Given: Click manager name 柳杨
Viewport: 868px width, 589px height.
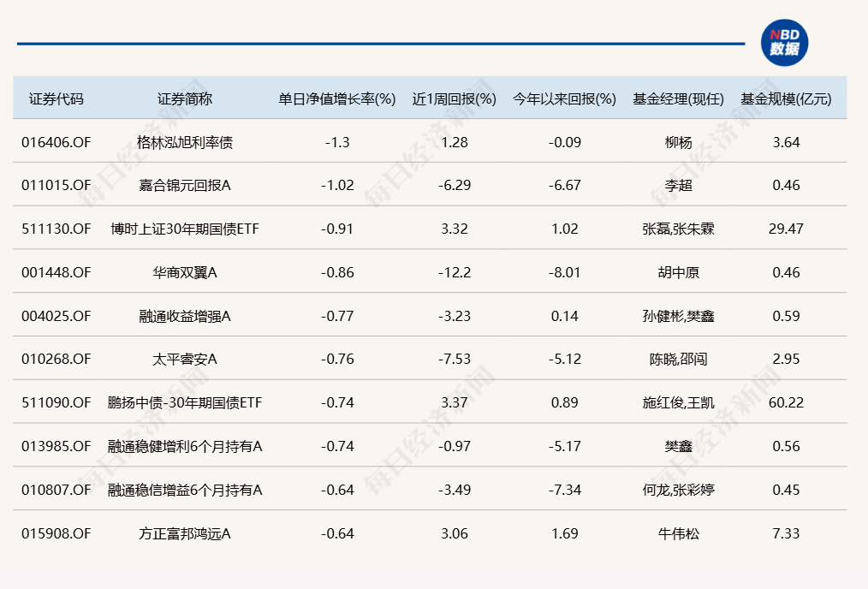Looking at the screenshot, I should pos(678,142).
